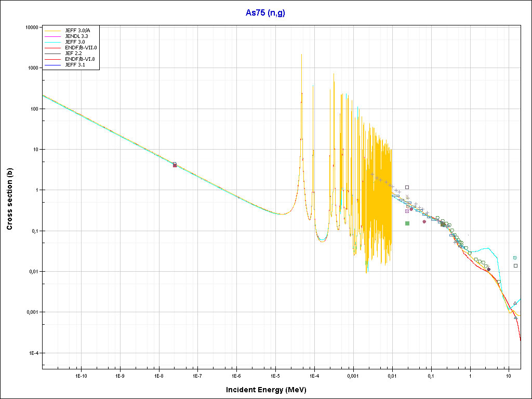
Task: Click the As75 (n,g) chart title
Action: [265, 12]
